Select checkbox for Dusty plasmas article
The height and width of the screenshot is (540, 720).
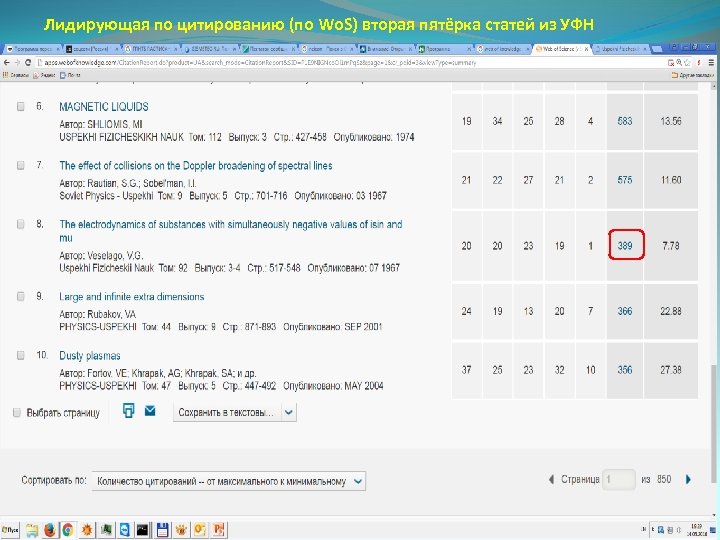click(x=20, y=355)
